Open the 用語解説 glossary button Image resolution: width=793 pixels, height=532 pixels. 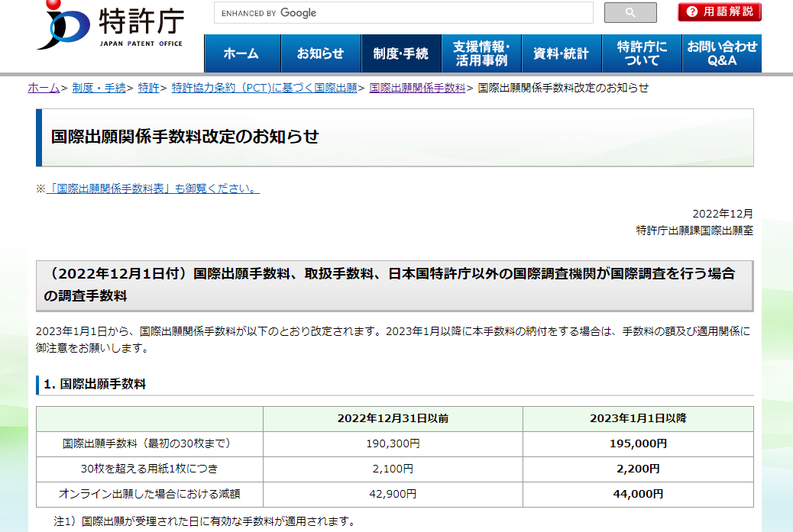[719, 11]
